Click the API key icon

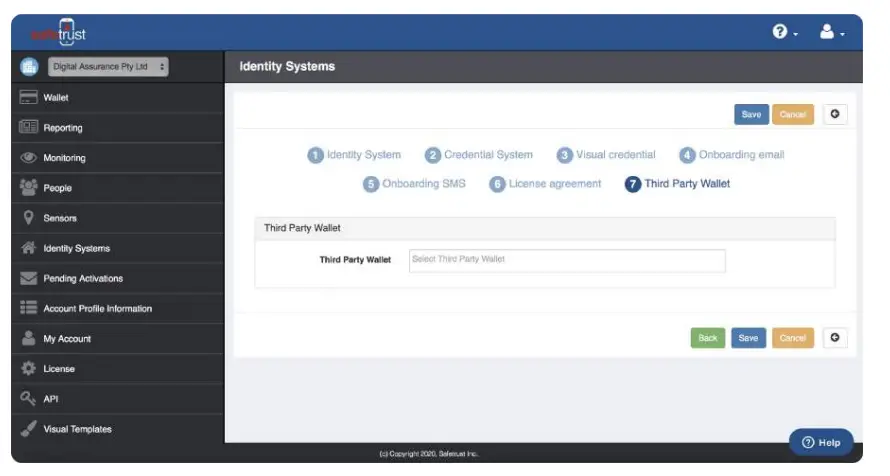tap(28, 398)
